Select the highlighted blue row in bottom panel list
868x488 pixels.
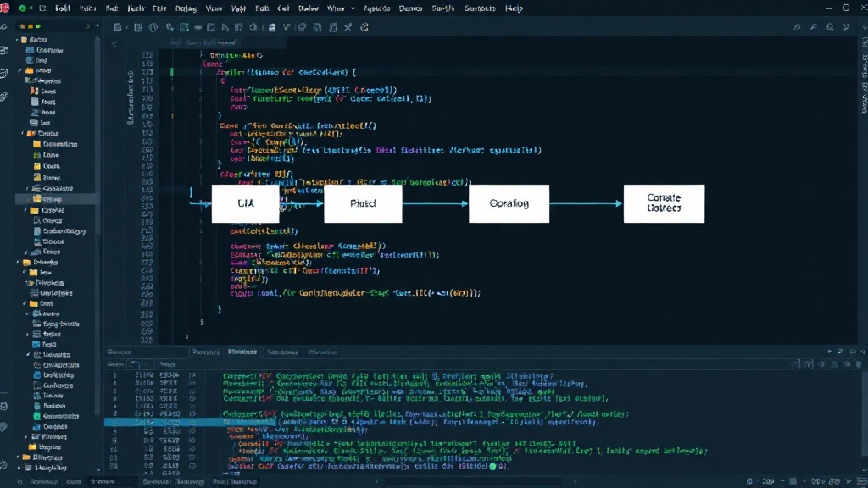click(x=189, y=422)
